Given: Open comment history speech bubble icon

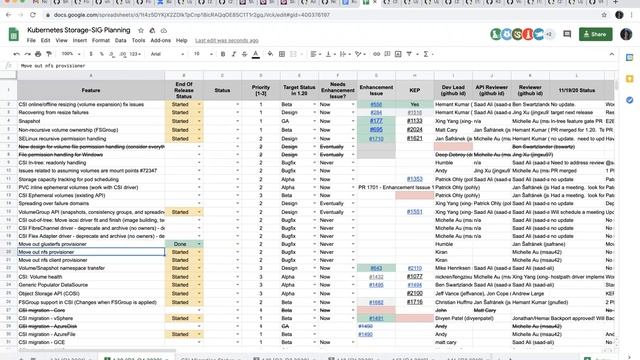Looking at the screenshot, I should pos(567,34).
